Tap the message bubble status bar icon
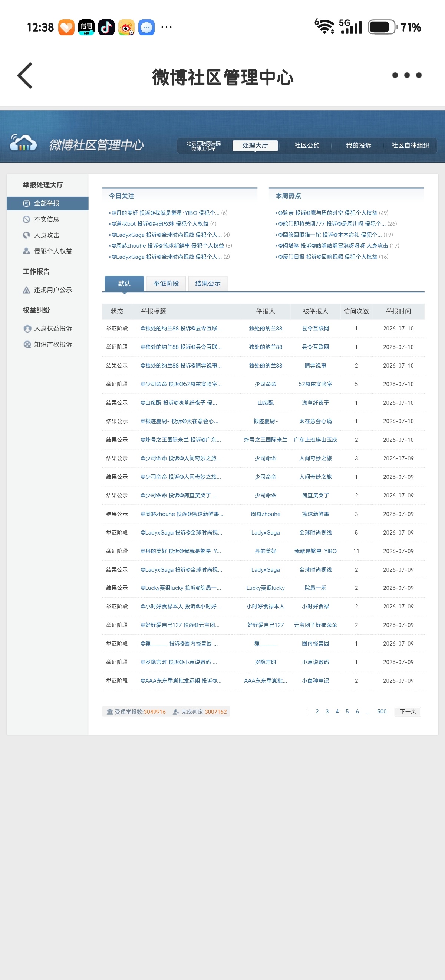The height and width of the screenshot is (980, 445). click(x=146, y=27)
